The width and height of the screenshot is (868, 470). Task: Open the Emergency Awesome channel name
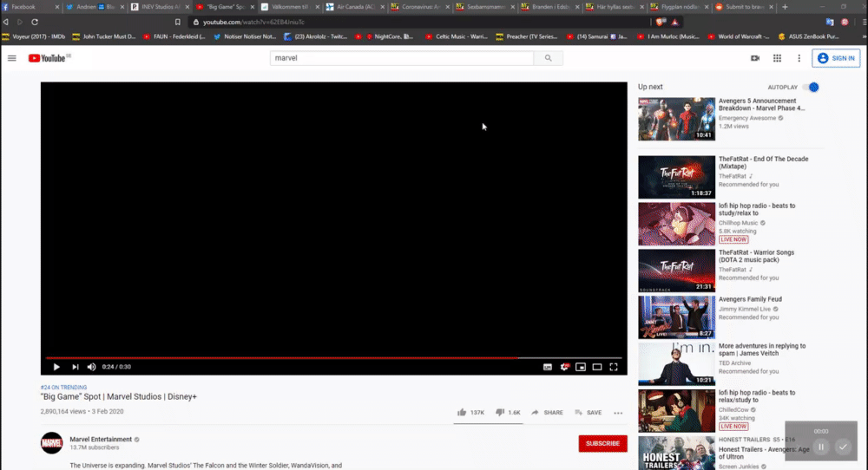point(747,118)
